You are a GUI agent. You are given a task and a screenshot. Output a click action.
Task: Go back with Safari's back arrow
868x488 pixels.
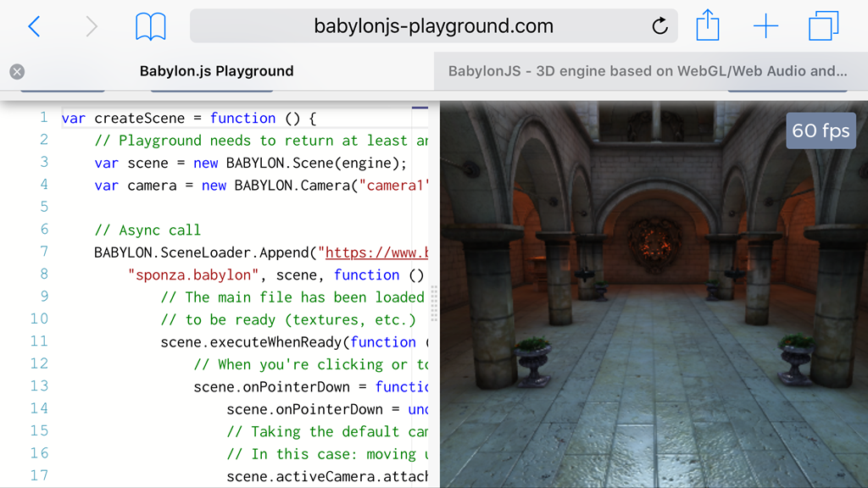click(34, 26)
